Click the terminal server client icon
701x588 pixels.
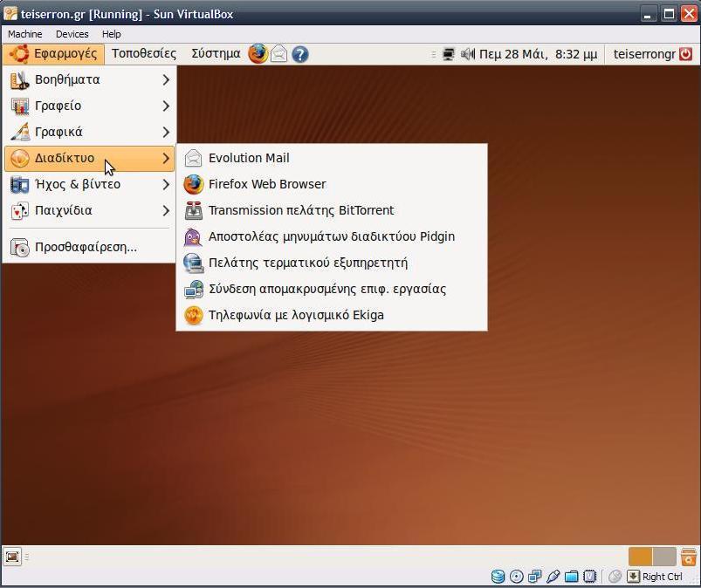click(x=194, y=263)
